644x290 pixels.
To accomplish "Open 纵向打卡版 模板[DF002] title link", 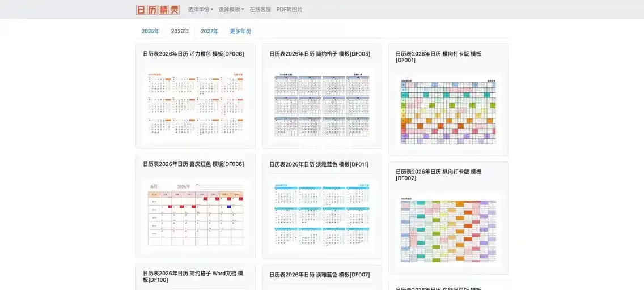I will pyautogui.click(x=438, y=175).
